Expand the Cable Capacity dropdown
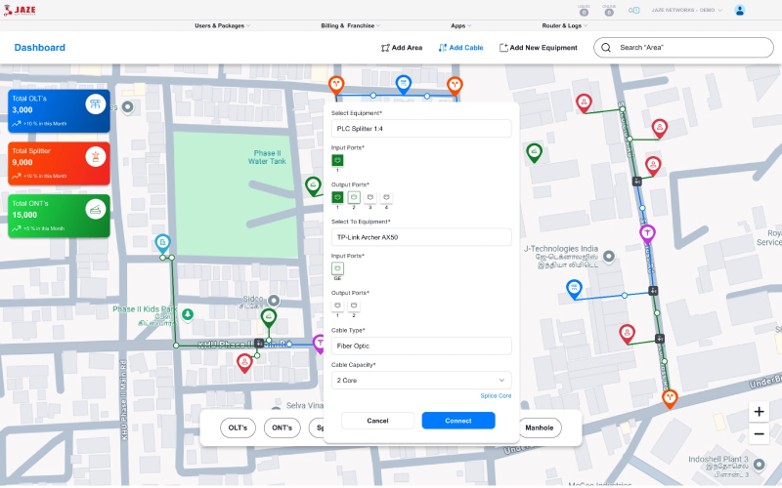782x488 pixels. pyautogui.click(x=421, y=380)
